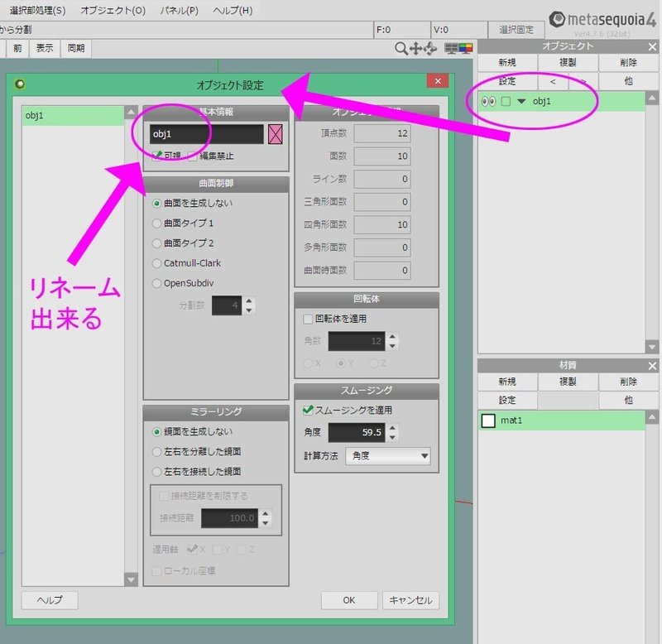Click the 同期 button
Image resolution: width=662 pixels, height=644 pixels.
point(76,48)
